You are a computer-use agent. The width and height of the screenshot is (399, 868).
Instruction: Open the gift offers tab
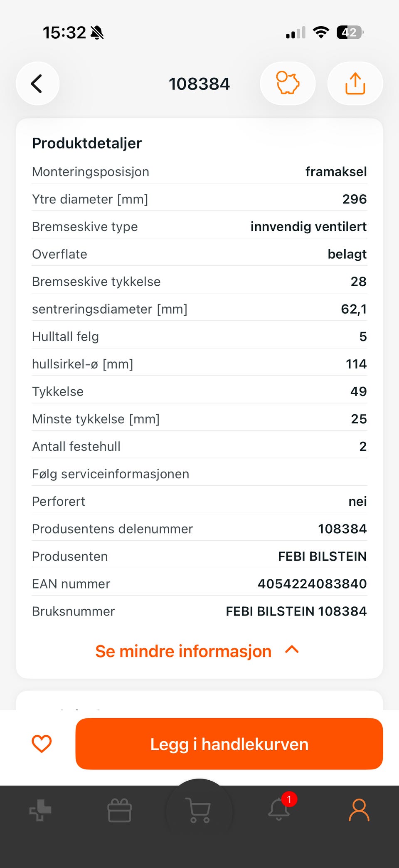(x=120, y=810)
